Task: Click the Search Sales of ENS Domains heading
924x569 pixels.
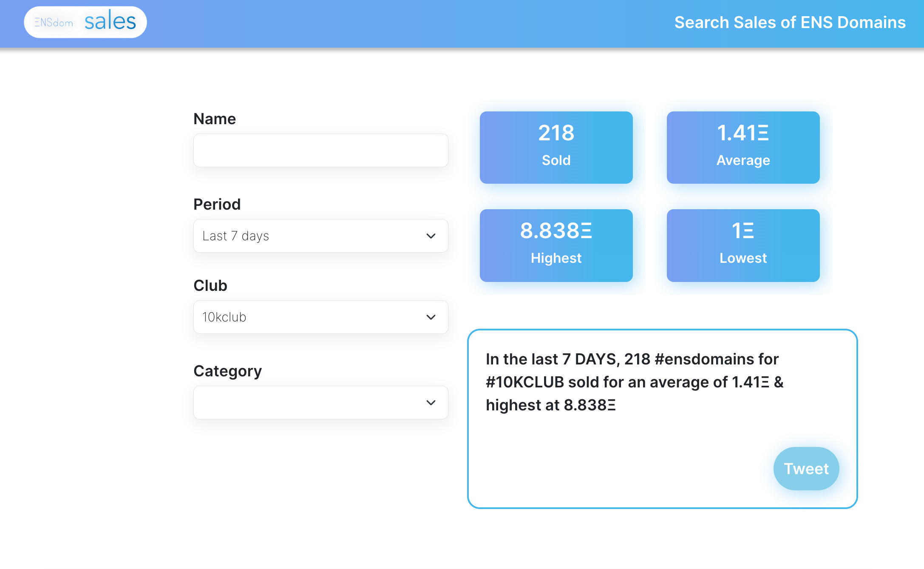Action: (x=790, y=23)
